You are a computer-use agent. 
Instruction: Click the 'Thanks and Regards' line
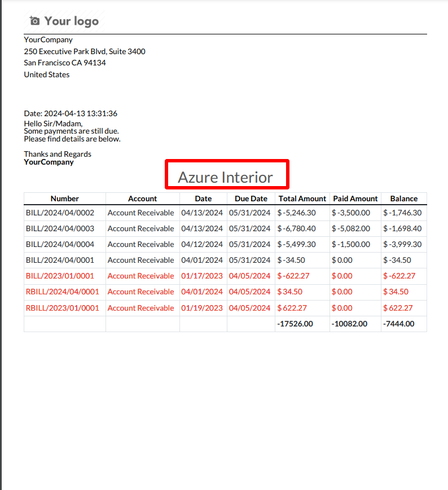58,154
